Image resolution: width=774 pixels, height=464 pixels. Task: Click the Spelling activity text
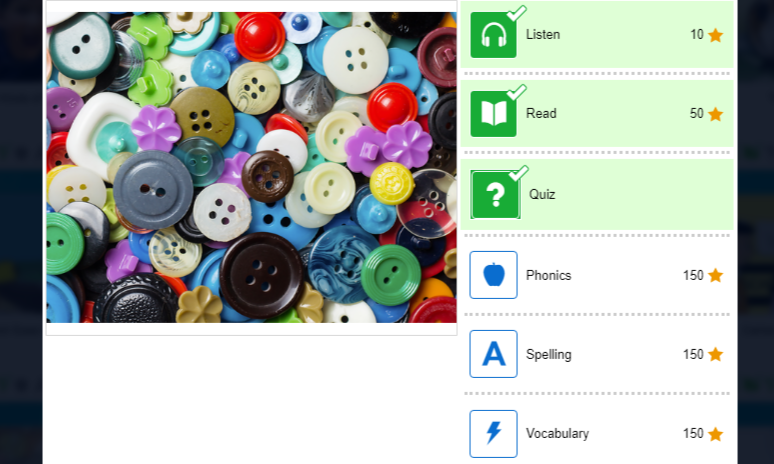click(x=548, y=354)
